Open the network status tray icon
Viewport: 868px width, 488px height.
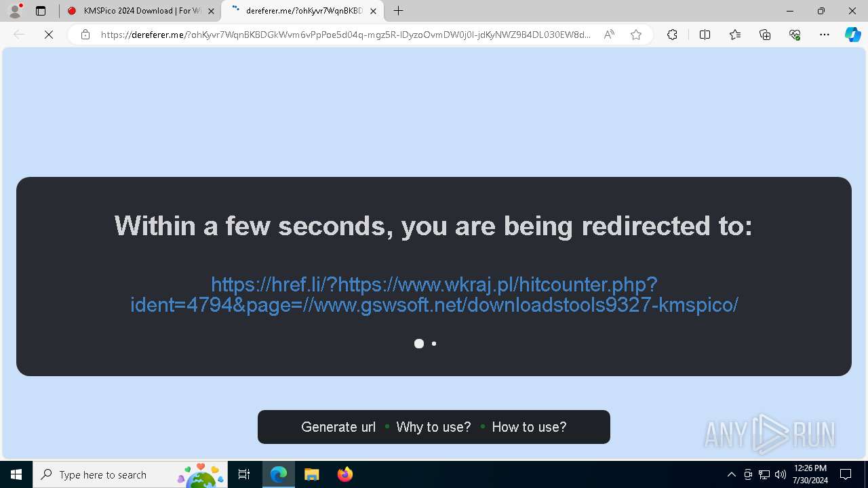(764, 474)
